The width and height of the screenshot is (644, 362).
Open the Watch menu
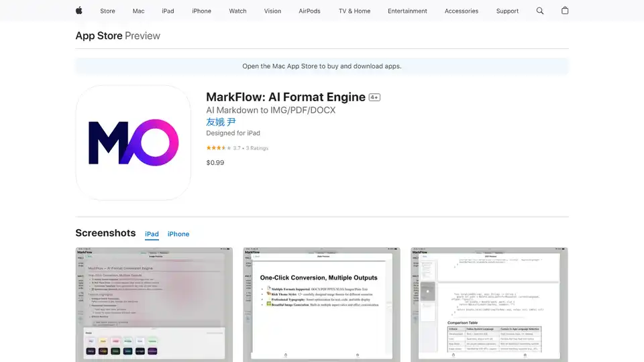pos(237,11)
